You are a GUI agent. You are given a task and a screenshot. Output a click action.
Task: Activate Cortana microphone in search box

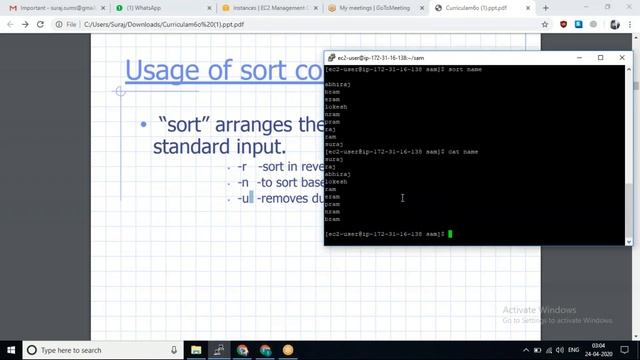[x=174, y=350]
